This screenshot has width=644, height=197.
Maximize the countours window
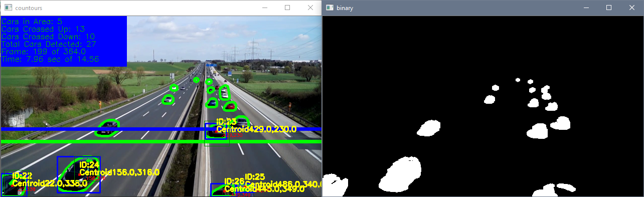pyautogui.click(x=287, y=8)
